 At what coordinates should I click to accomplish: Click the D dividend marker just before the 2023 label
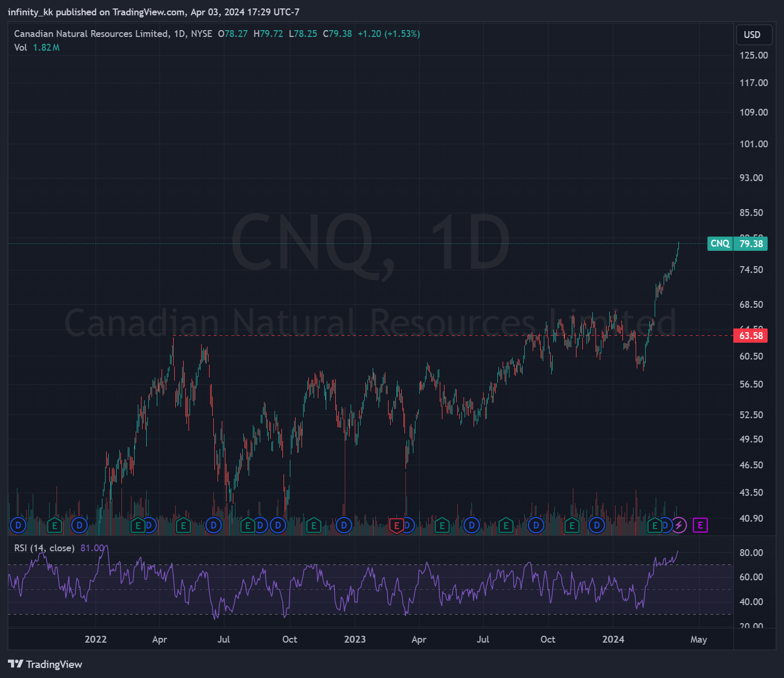point(344,525)
